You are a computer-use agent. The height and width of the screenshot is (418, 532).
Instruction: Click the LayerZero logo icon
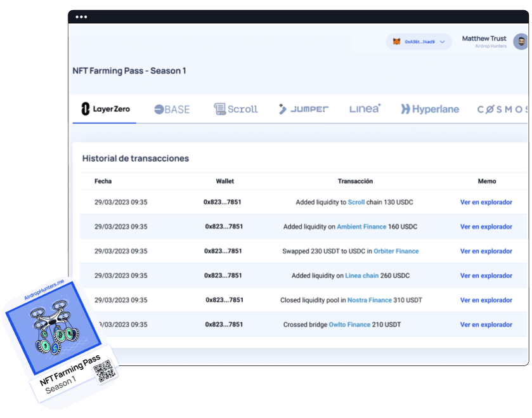coord(86,109)
